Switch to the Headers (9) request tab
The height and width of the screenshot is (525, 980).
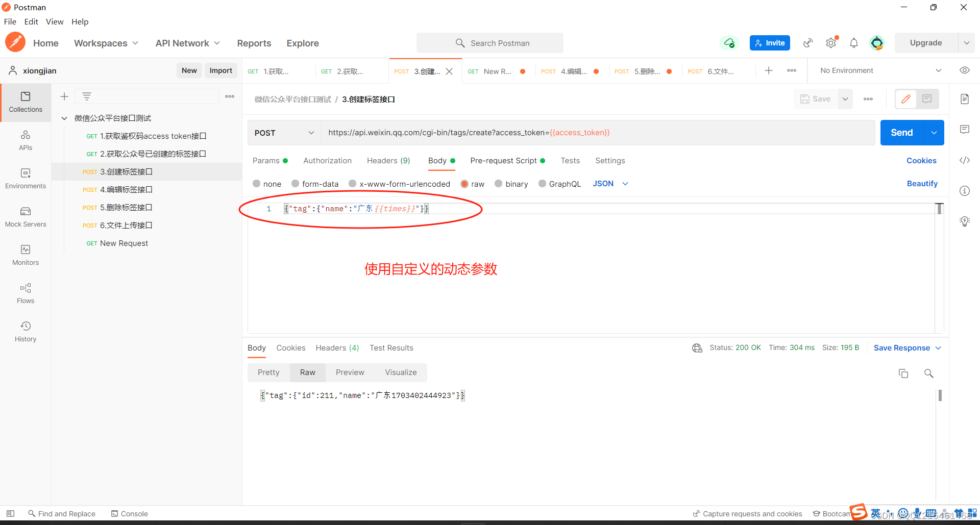pos(388,161)
